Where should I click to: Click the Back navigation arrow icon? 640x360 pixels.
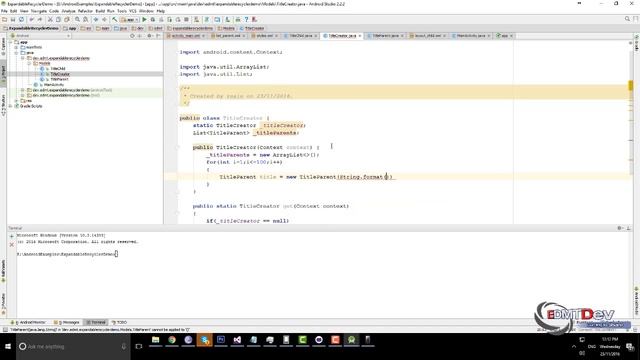pyautogui.click(x=96, y=20)
